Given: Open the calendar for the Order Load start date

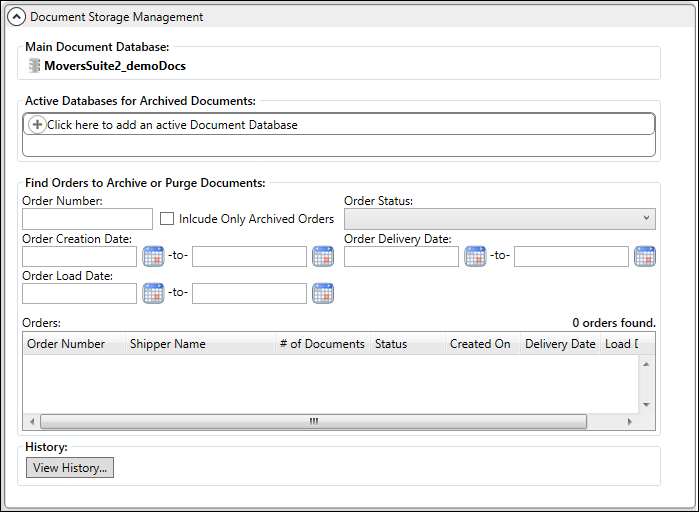Looking at the screenshot, I should click(x=153, y=294).
